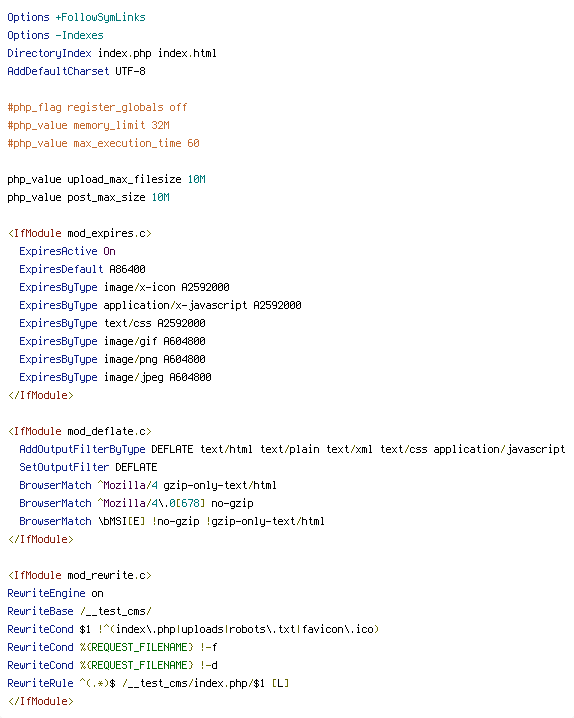Click the mod_deflate.c IfModule tag
Image resolution: width=574 pixels, height=718 pixels.
[80, 431]
